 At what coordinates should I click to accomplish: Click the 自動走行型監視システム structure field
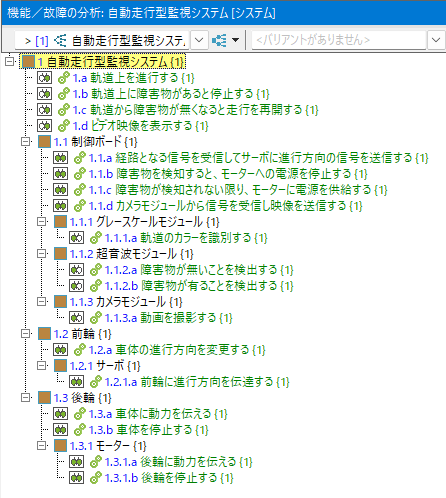103,40
